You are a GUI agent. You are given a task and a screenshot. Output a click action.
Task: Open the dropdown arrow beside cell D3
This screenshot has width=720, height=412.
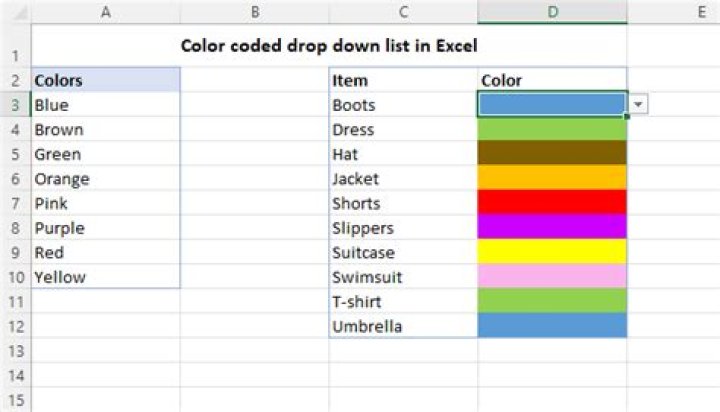[638, 104]
